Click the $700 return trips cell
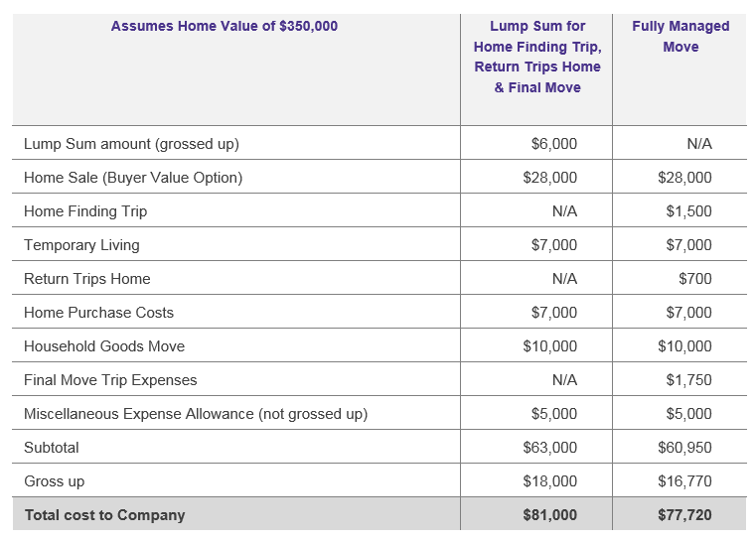The height and width of the screenshot is (542, 756). pos(695,279)
